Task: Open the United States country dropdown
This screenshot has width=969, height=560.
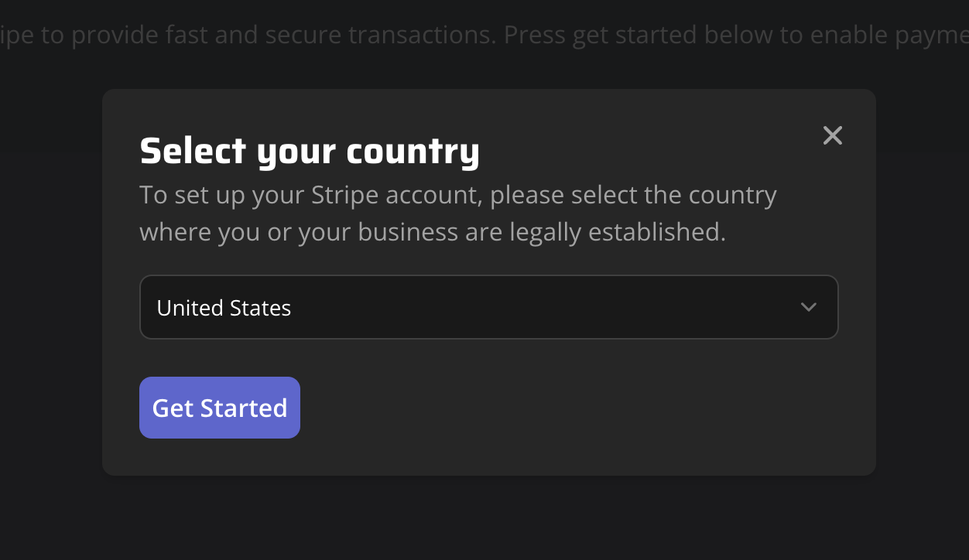Action: click(488, 307)
